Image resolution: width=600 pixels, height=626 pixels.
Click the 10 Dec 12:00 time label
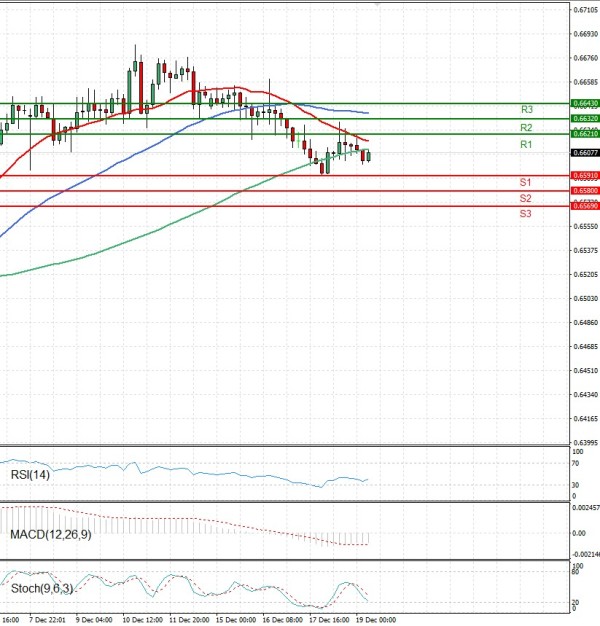[x=143, y=619]
